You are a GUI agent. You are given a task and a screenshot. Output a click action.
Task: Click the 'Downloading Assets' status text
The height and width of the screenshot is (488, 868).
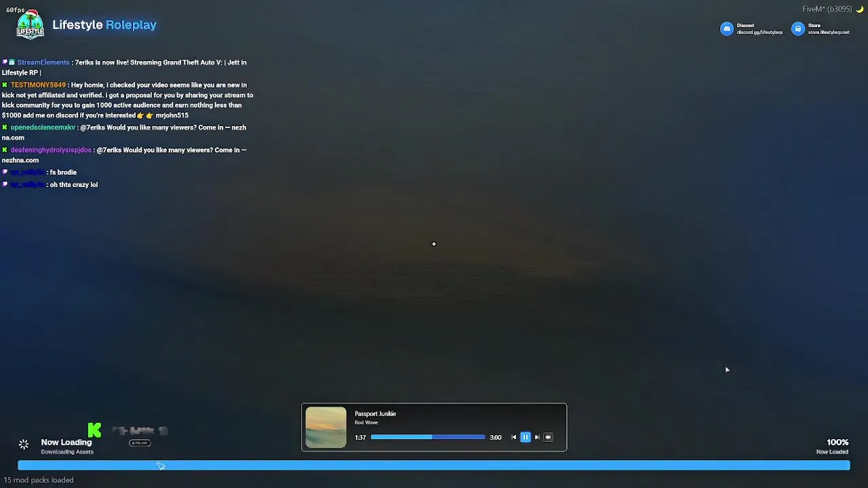[x=67, y=452]
